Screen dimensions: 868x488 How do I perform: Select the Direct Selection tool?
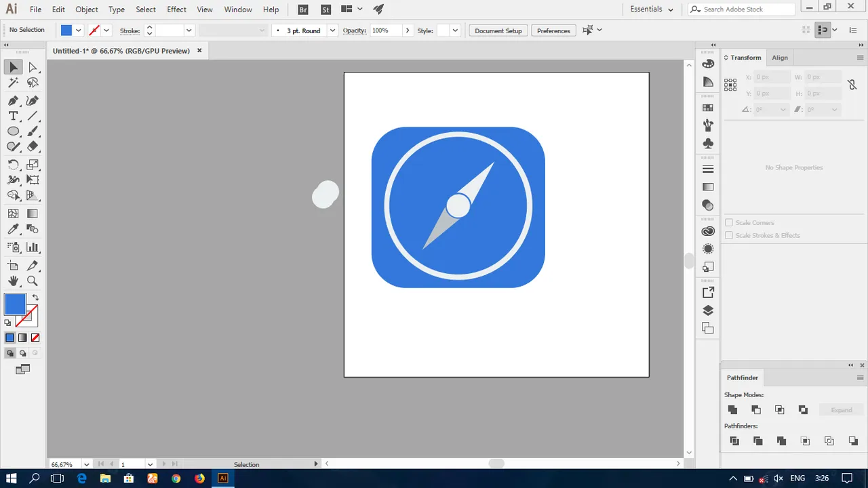(x=33, y=67)
